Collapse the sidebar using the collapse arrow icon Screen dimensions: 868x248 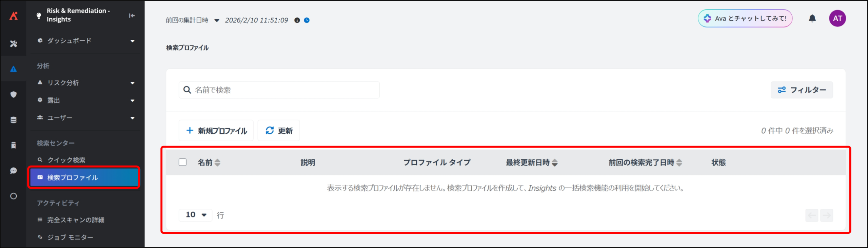(132, 16)
